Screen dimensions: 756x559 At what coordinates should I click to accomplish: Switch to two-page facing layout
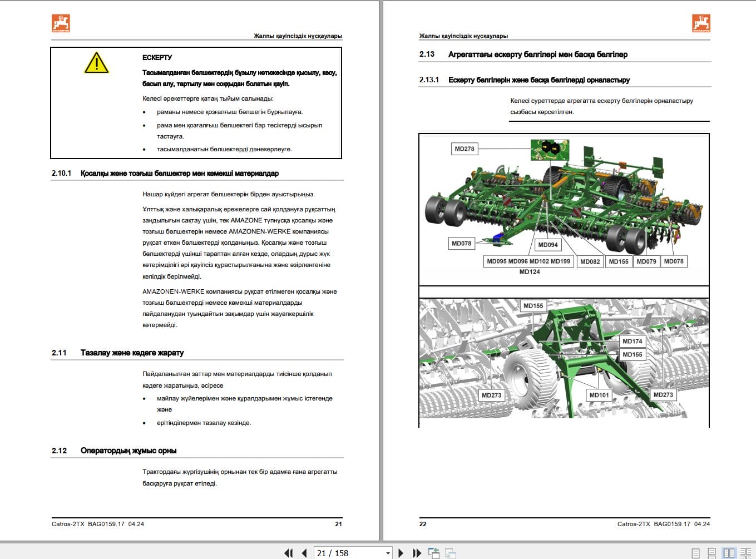click(x=728, y=553)
